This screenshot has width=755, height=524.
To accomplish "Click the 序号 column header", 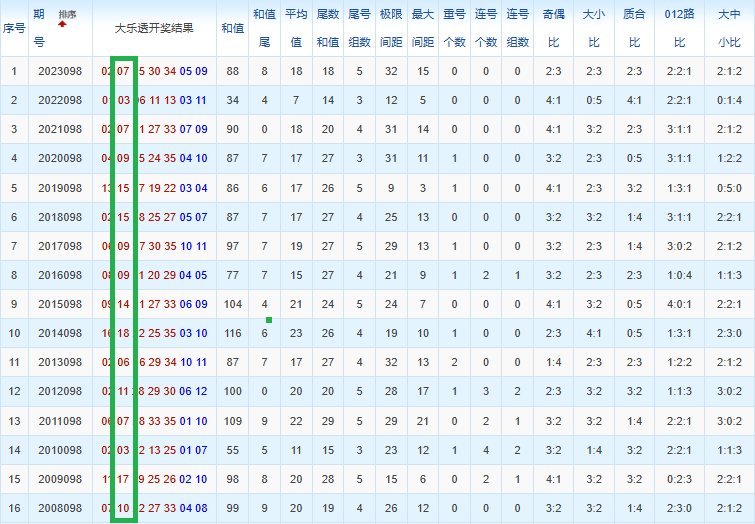I will [x=14, y=28].
